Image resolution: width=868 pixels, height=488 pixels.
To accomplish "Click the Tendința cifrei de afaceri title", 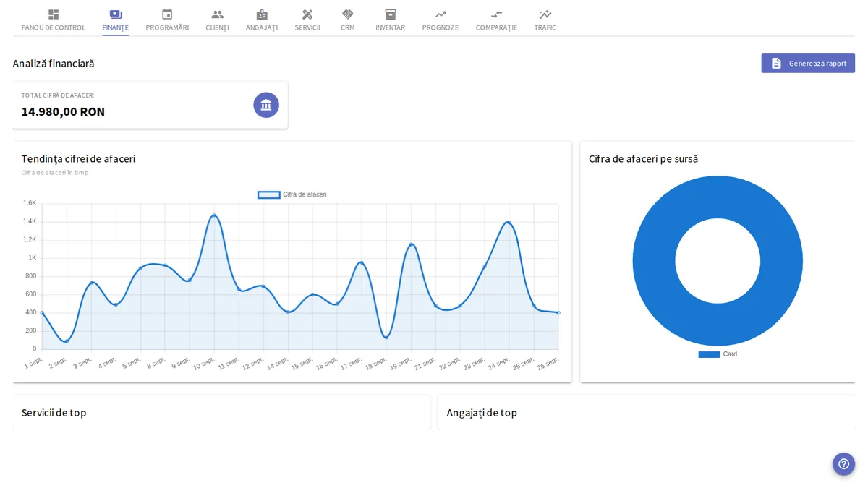I will pyautogui.click(x=78, y=158).
